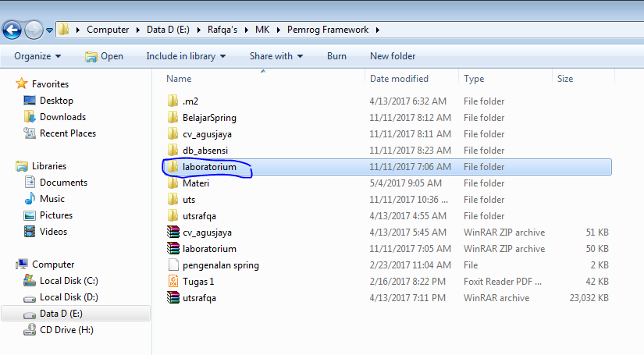This screenshot has height=355, width=644.
Task: Open the Music library
Action: click(x=52, y=199)
